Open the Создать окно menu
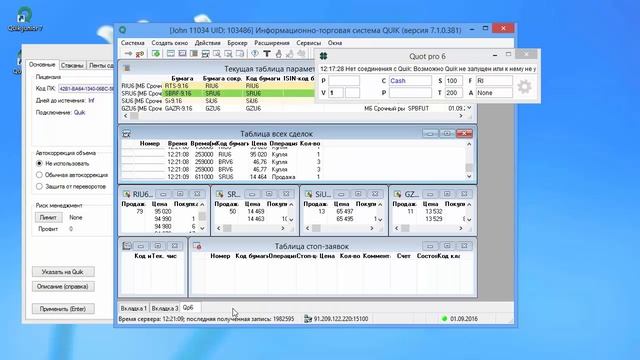 click(170, 43)
